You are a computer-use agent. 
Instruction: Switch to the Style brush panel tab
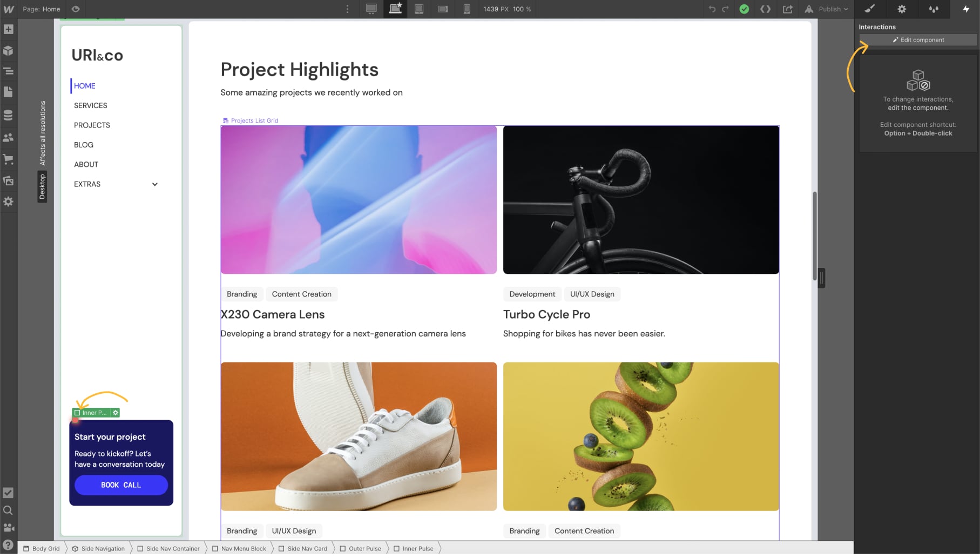[869, 9]
